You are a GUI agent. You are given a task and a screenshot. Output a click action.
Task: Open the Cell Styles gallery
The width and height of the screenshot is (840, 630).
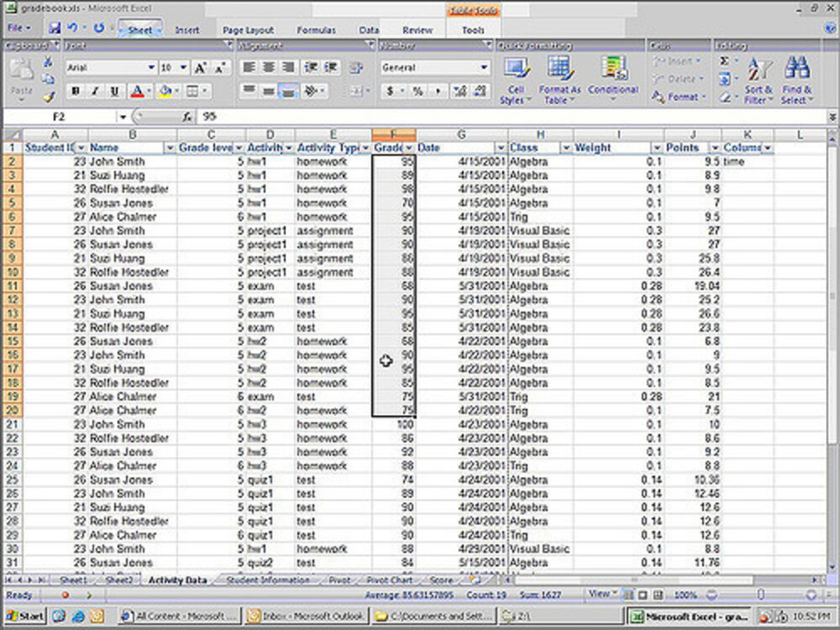(519, 76)
